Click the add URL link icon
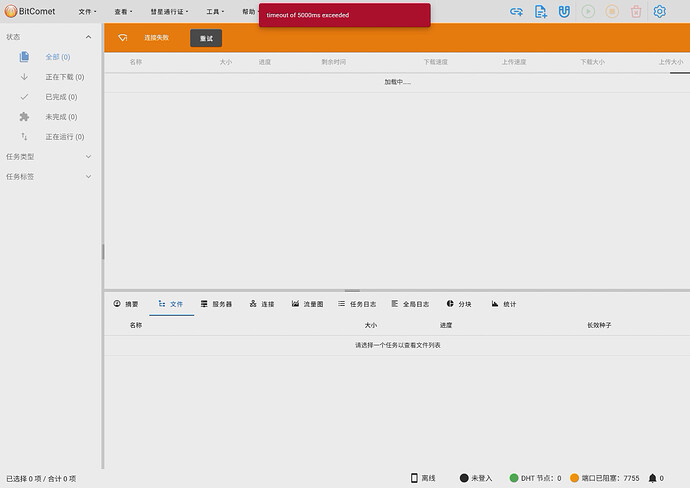Screen dimensions: 690x488 tap(516, 12)
